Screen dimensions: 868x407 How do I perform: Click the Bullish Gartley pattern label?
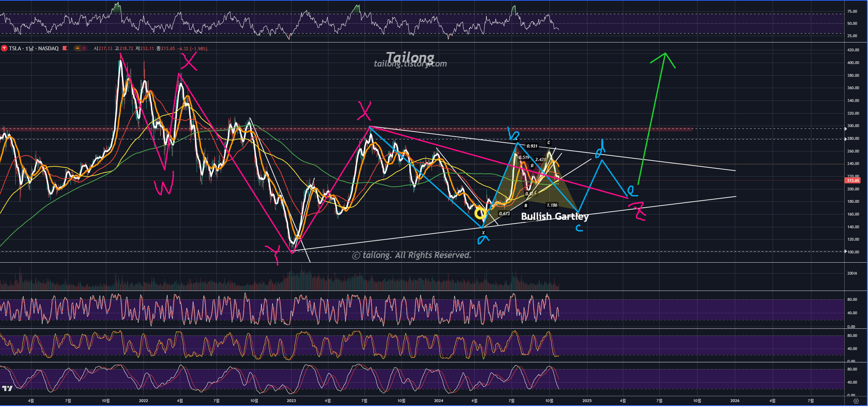pos(554,216)
